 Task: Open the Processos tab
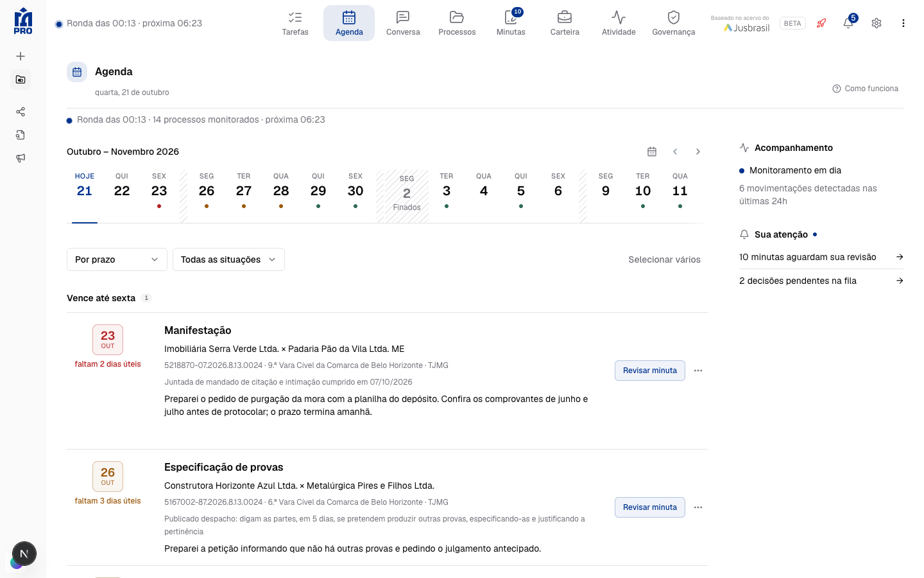point(457,23)
